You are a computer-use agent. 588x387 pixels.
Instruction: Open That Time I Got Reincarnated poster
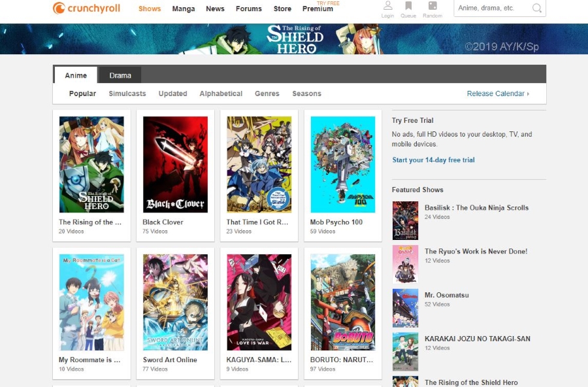coord(259,164)
